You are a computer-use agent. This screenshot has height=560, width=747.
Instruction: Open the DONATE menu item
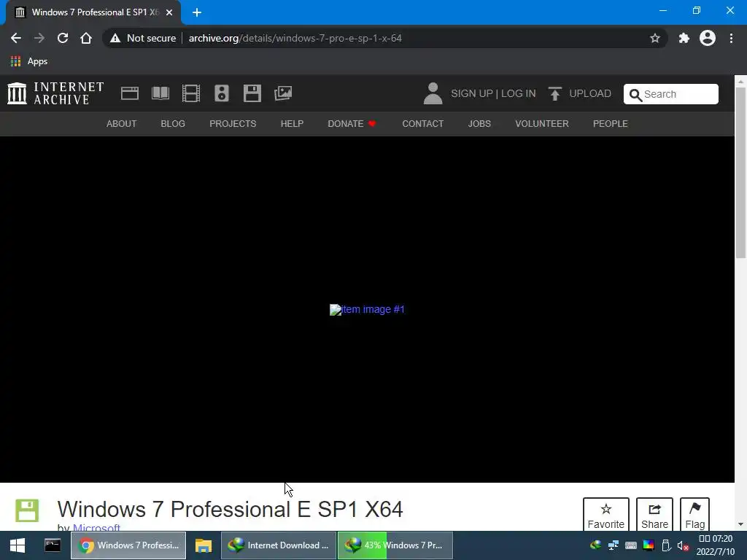coord(352,124)
